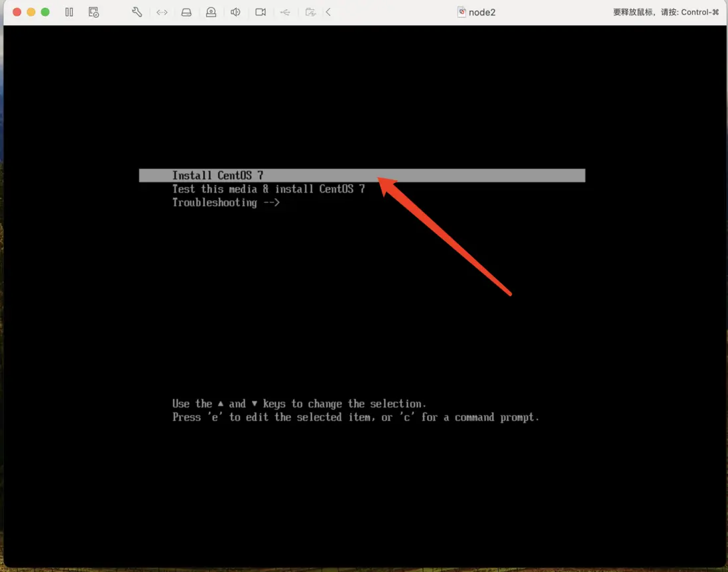Click the "Press 'e' to edit" hint line

pos(355,417)
